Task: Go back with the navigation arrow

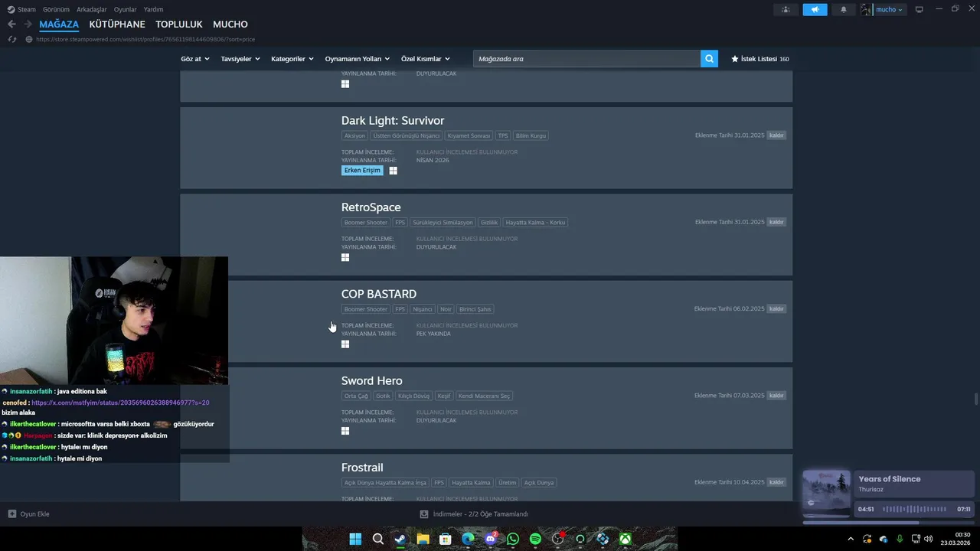Action: [11, 24]
